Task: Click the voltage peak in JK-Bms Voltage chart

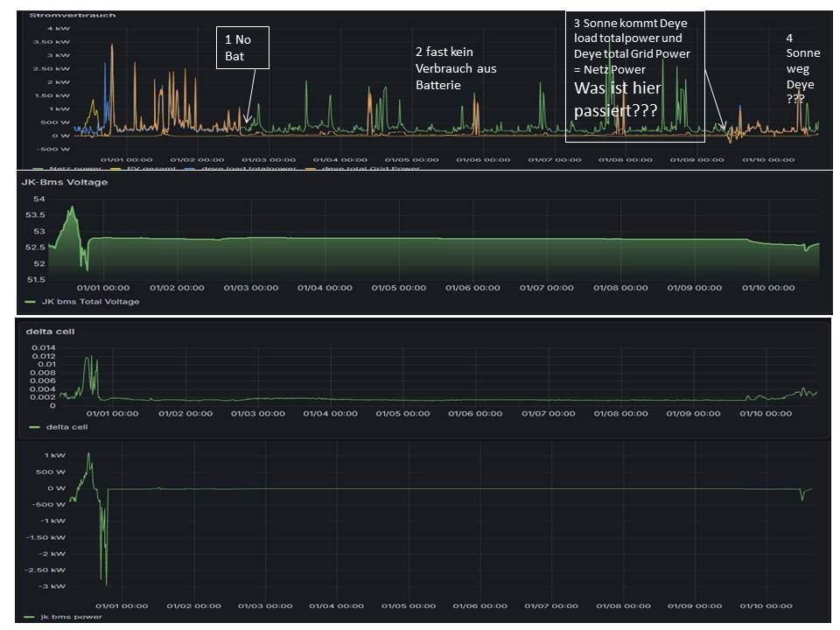Action: 73,207
